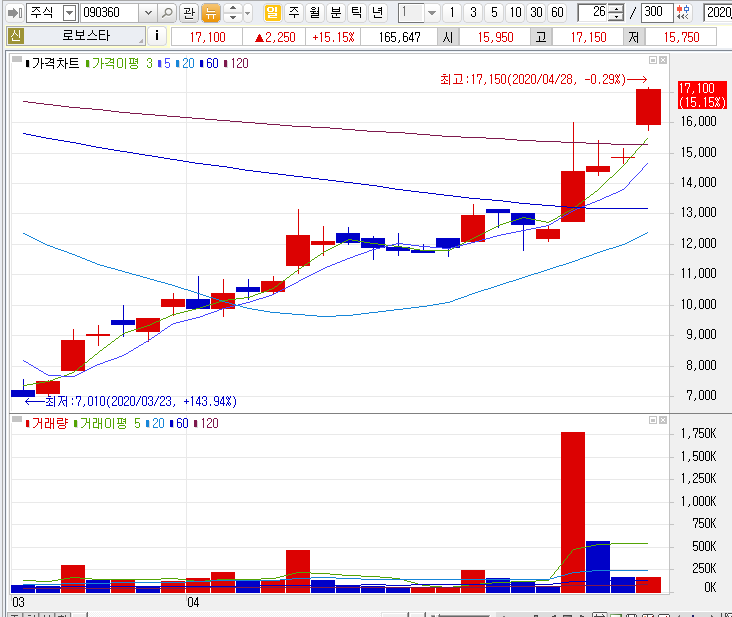The height and width of the screenshot is (617, 732).
Task: Click the date field starting with 2020
Action: (718, 13)
